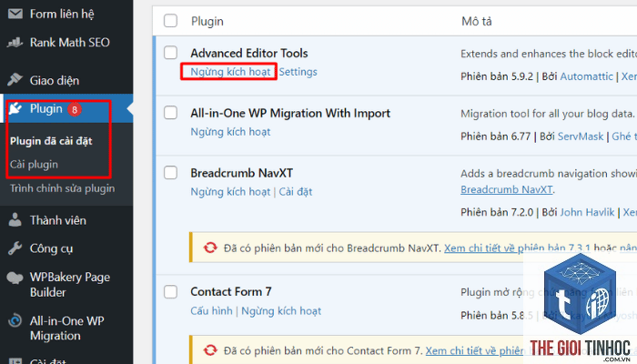The height and width of the screenshot is (364, 637).
Task: View Contact Form 7 new version details link
Action: (474, 350)
